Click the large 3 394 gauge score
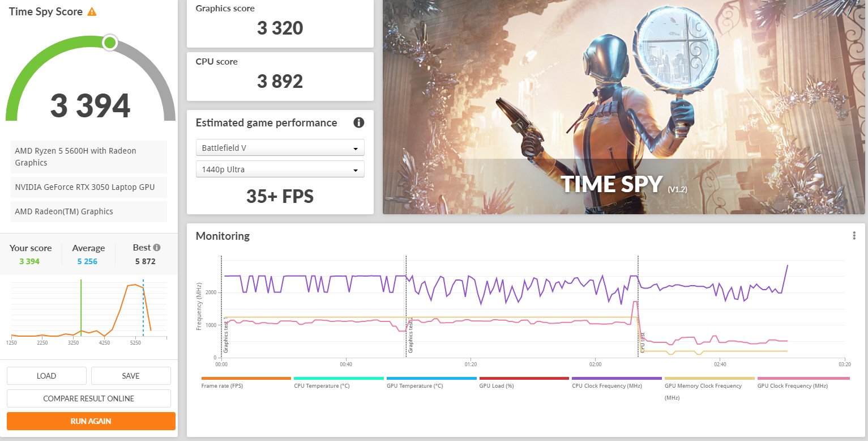 [x=91, y=105]
